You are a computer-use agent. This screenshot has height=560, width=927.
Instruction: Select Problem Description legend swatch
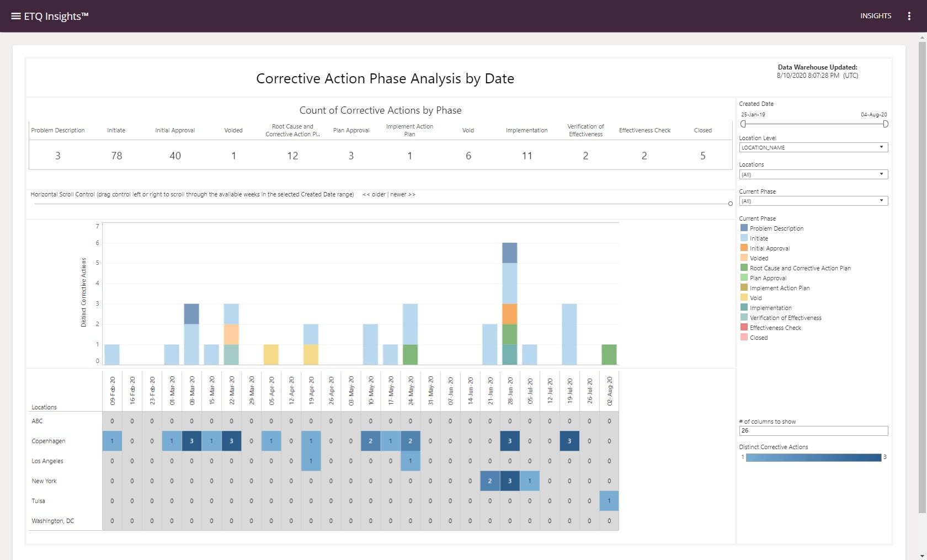744,228
